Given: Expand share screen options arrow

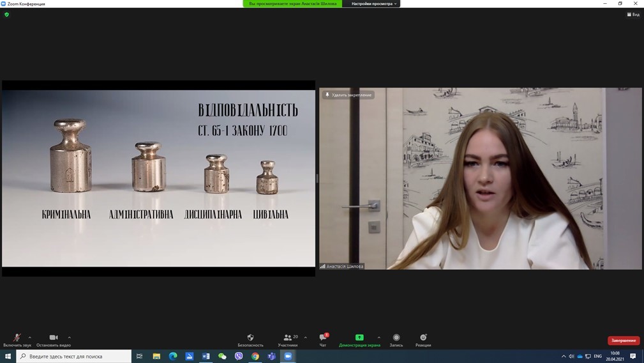Looking at the screenshot, I should pos(378,337).
